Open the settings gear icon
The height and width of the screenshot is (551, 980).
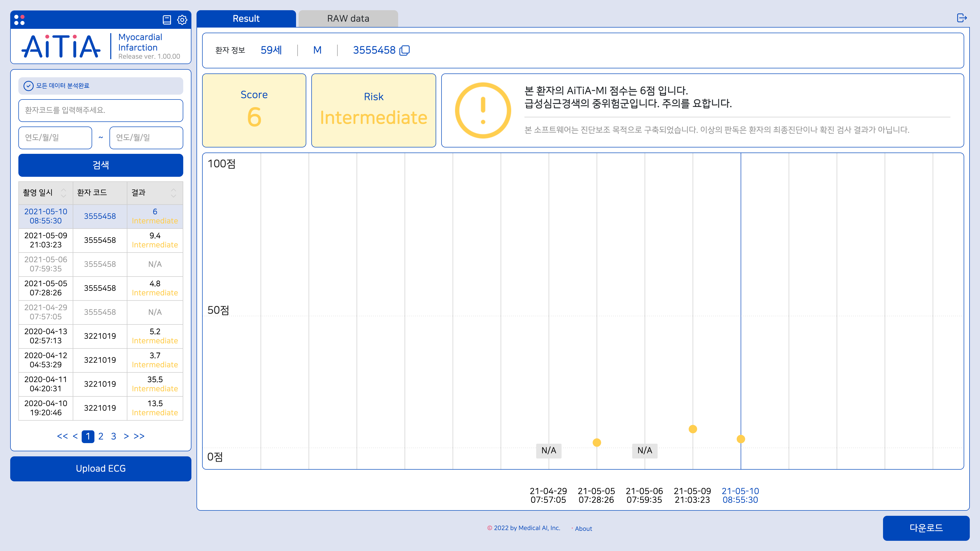(182, 20)
